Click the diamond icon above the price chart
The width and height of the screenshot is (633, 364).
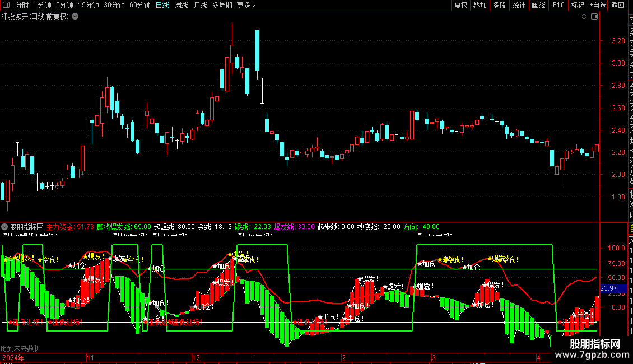coord(584,17)
